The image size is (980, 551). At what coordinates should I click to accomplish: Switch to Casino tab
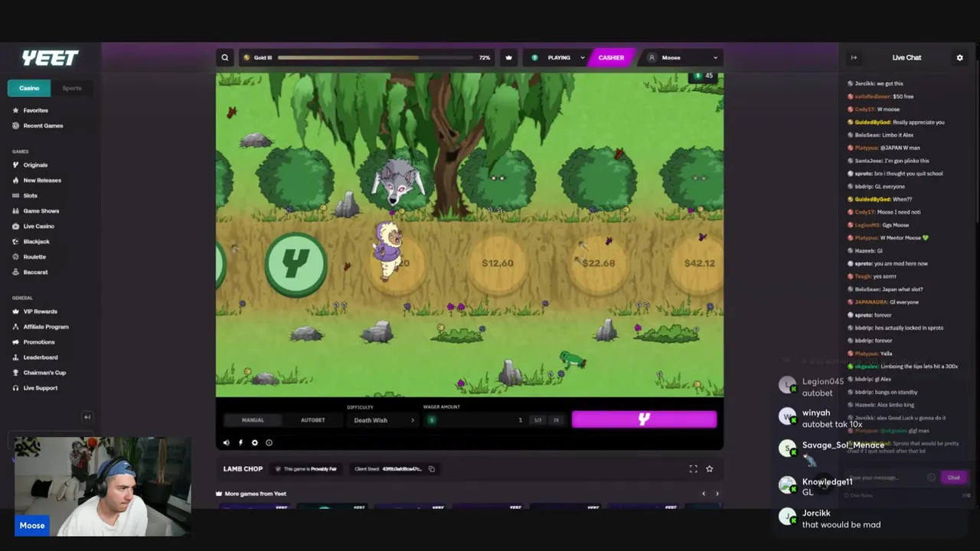pos(29,88)
